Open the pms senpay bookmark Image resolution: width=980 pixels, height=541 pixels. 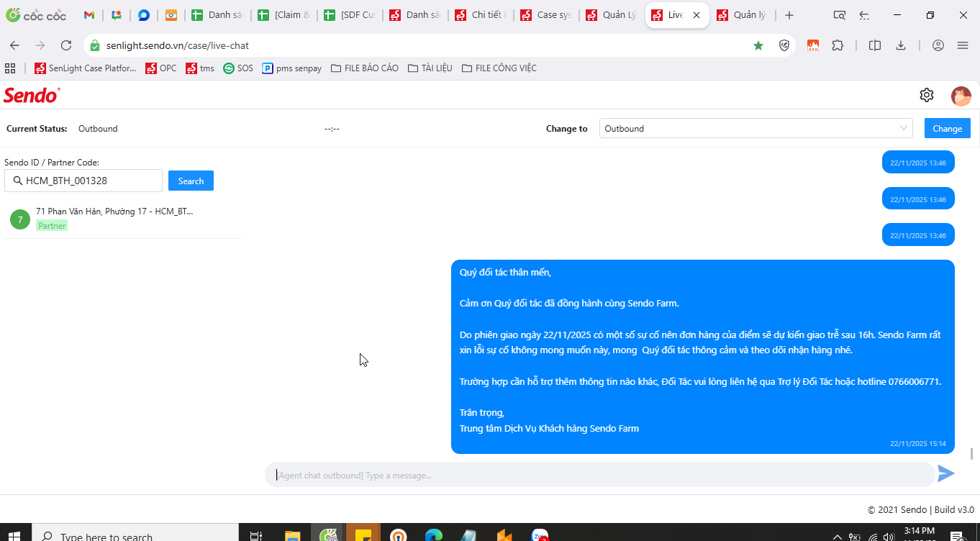292,68
